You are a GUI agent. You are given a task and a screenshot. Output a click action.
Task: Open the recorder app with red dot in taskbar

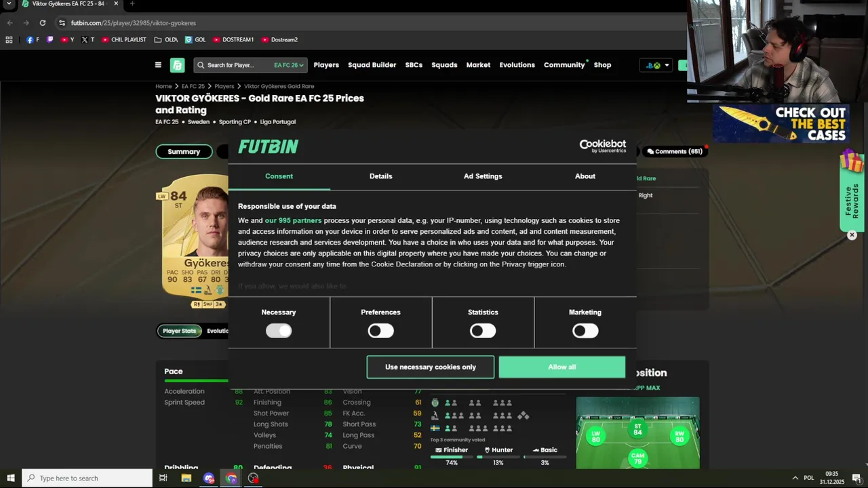coord(254,478)
